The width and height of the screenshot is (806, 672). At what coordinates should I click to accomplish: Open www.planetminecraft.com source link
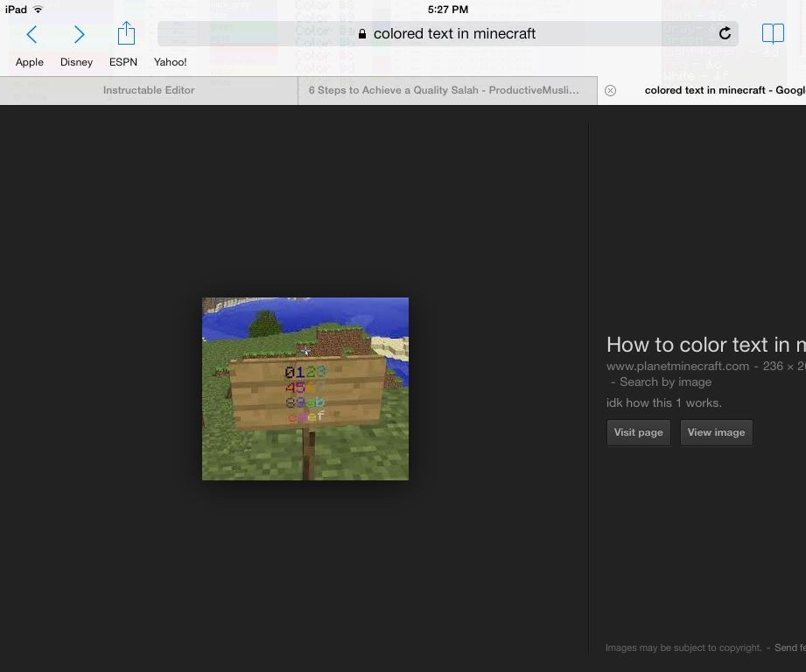point(677,367)
